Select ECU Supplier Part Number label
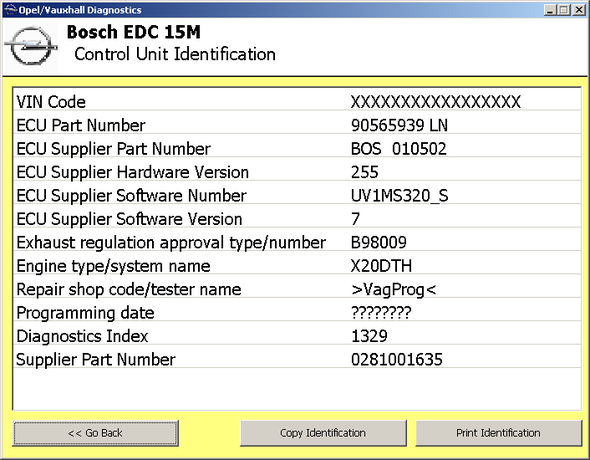This screenshot has height=460, width=590. tap(113, 149)
